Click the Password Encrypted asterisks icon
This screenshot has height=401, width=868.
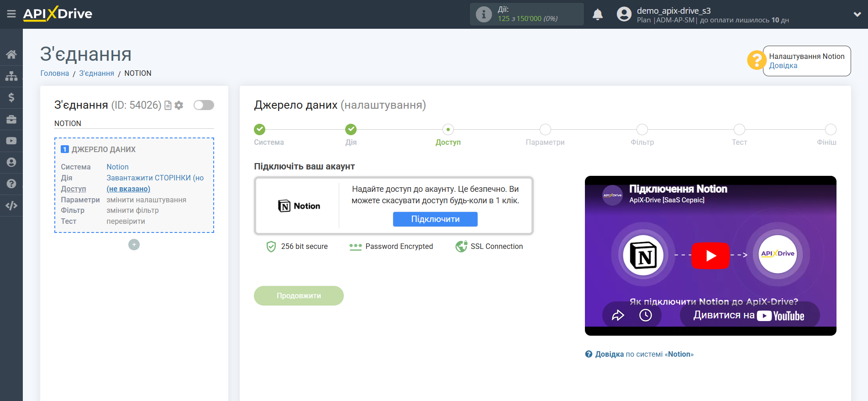[x=355, y=247]
